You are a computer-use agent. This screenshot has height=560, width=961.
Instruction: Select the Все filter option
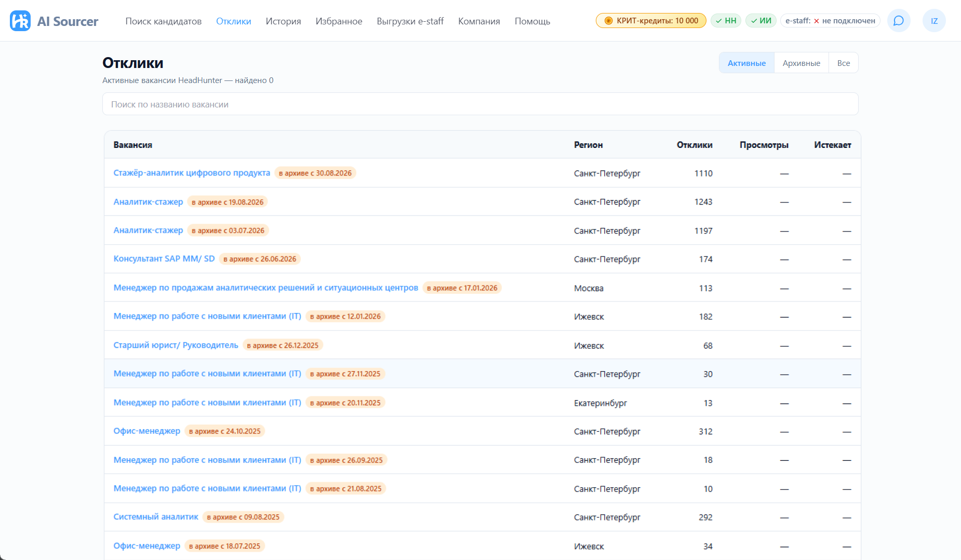[x=844, y=63]
